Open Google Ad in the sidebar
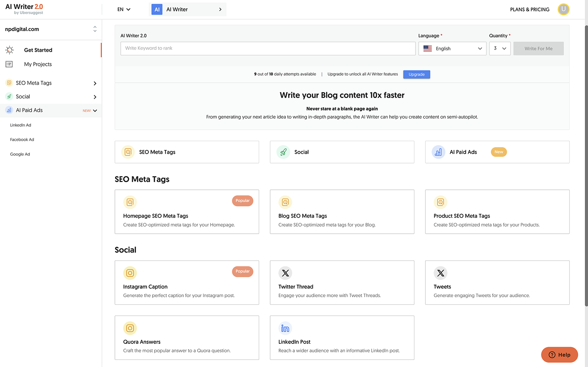Viewport: 588px width, 367px height. click(20, 154)
